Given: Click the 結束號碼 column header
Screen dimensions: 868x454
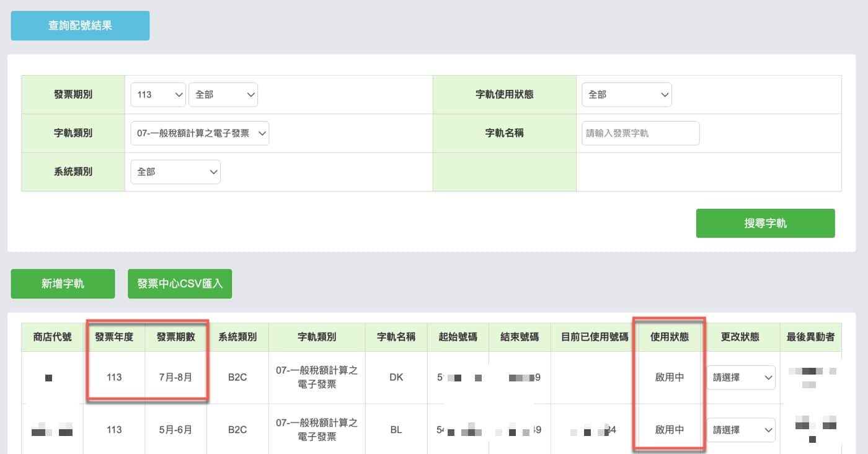Looking at the screenshot, I should [x=520, y=337].
